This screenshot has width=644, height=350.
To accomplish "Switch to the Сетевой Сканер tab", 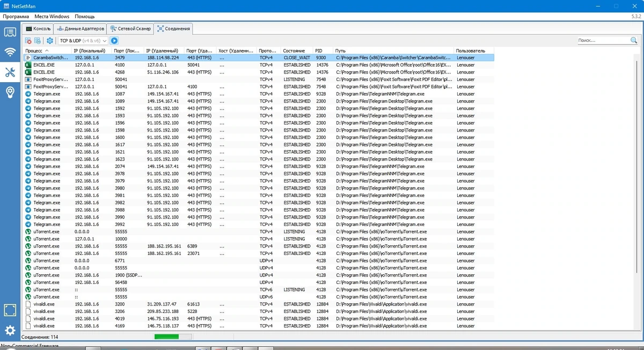I will point(129,28).
